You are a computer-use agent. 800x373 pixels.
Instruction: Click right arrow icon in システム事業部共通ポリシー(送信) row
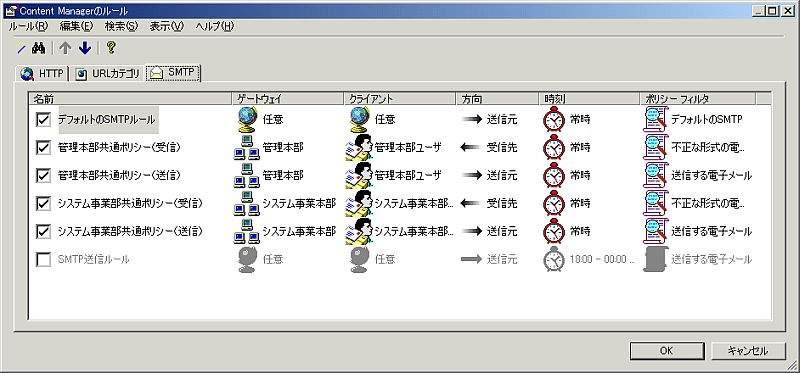pyautogui.click(x=472, y=232)
